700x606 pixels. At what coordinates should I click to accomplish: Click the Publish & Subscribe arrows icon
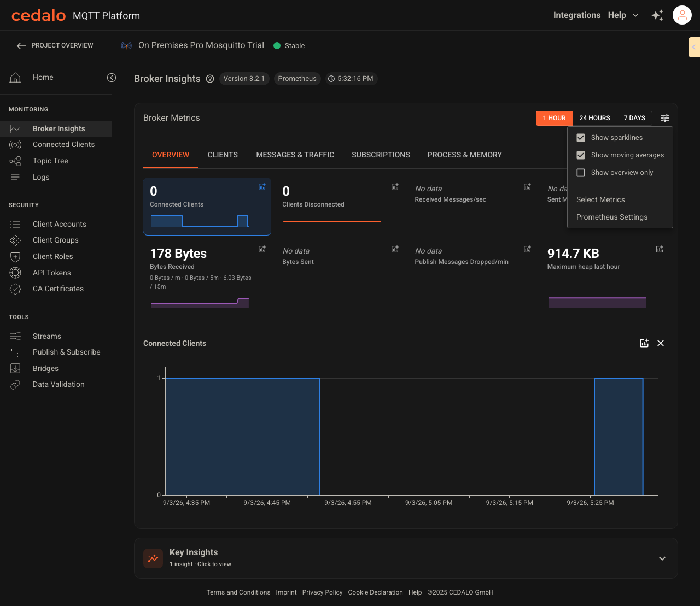[x=15, y=352]
